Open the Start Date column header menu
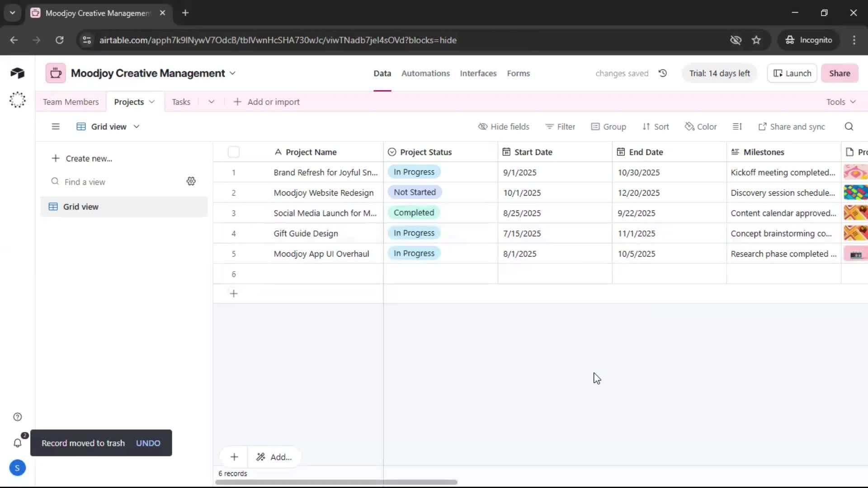The height and width of the screenshot is (488, 868). point(555,152)
